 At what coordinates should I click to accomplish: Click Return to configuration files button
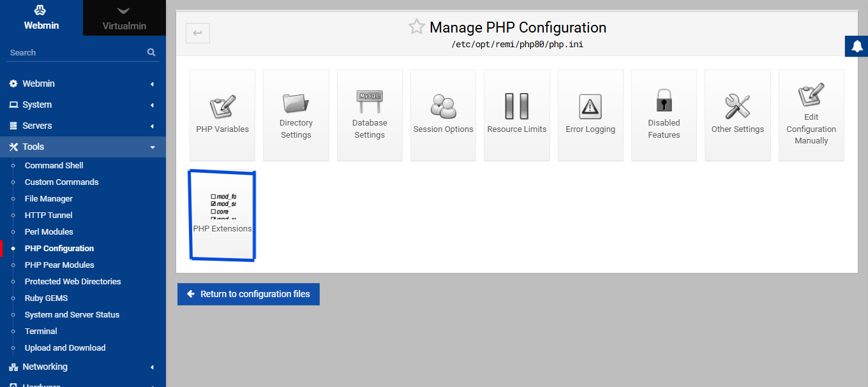point(248,294)
